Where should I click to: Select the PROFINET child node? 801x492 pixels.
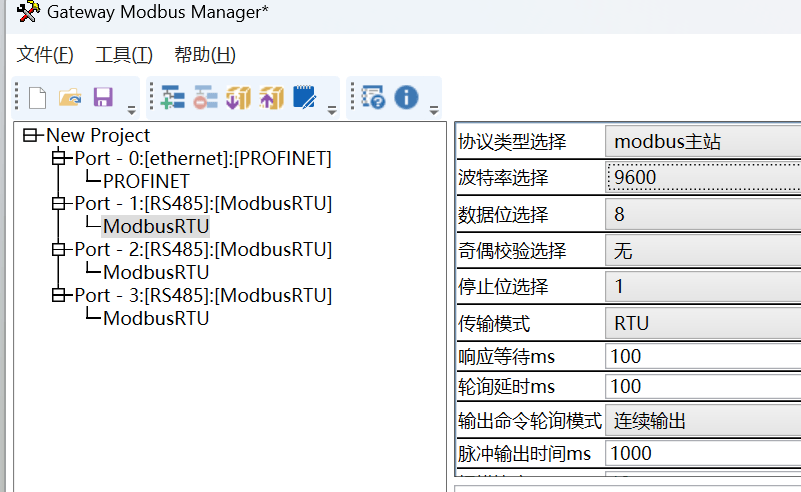point(146,181)
